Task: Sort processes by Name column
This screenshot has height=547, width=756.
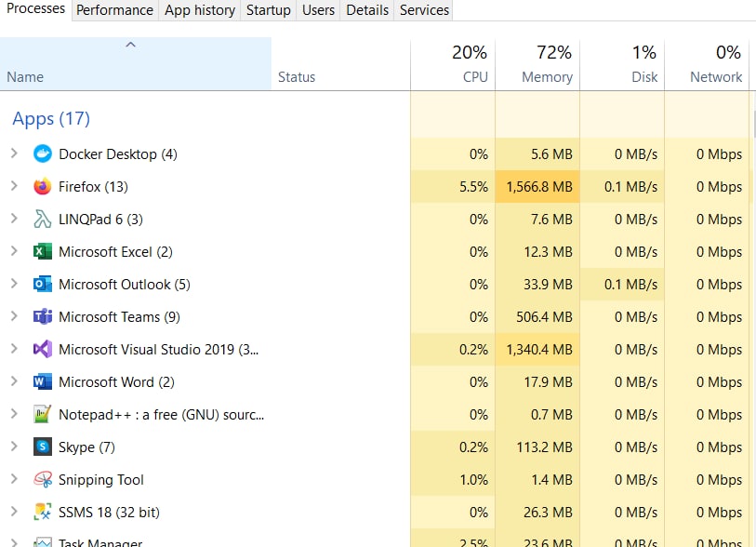Action: coord(136,63)
